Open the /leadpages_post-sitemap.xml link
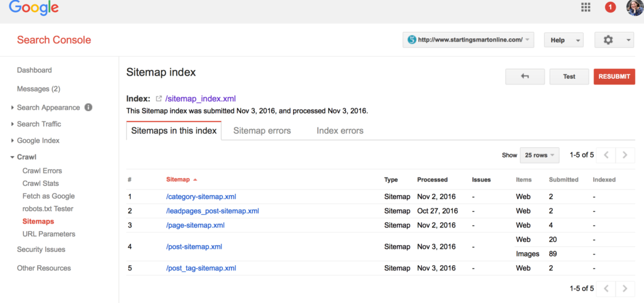The image size is (644, 303). 213,211
